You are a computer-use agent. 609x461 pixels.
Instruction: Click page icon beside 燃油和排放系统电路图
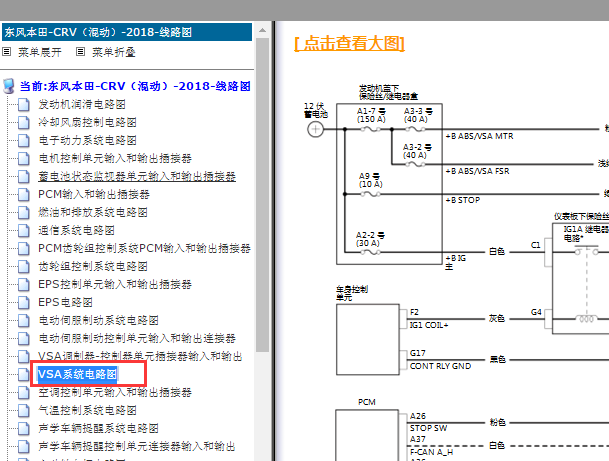tap(24, 212)
